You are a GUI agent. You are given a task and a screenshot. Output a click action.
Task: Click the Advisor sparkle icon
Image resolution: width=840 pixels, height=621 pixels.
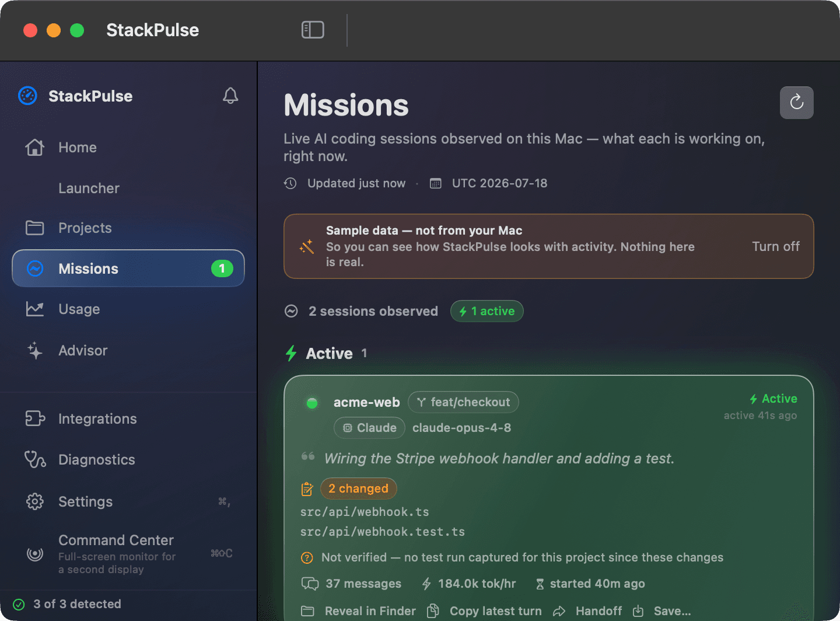coord(35,350)
